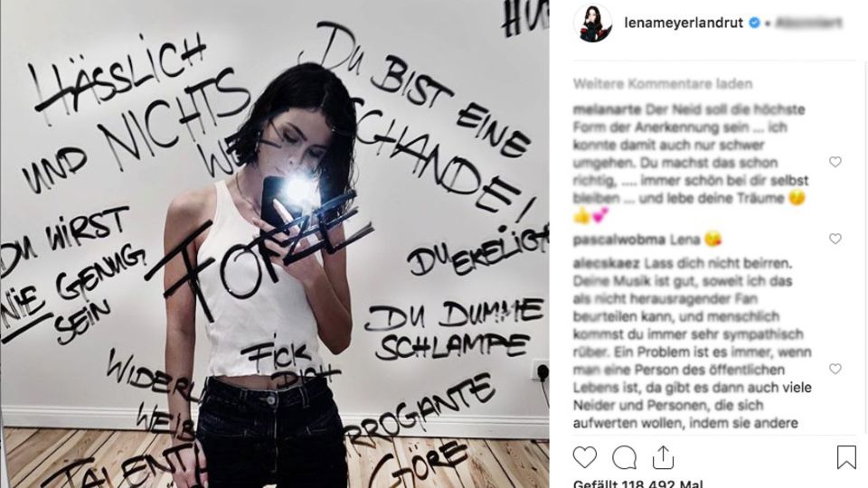The image size is (868, 488).
Task: Click the mirror selfie photo
Action: [x=275, y=244]
